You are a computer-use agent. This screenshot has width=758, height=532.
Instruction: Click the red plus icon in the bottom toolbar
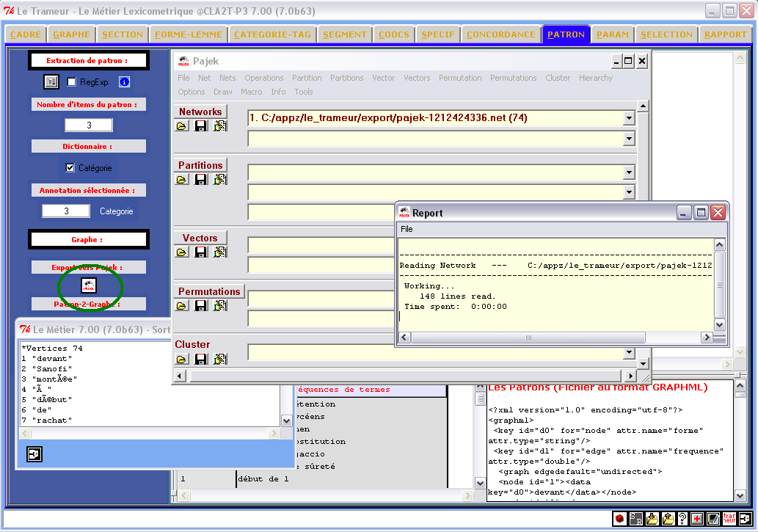(x=697, y=519)
